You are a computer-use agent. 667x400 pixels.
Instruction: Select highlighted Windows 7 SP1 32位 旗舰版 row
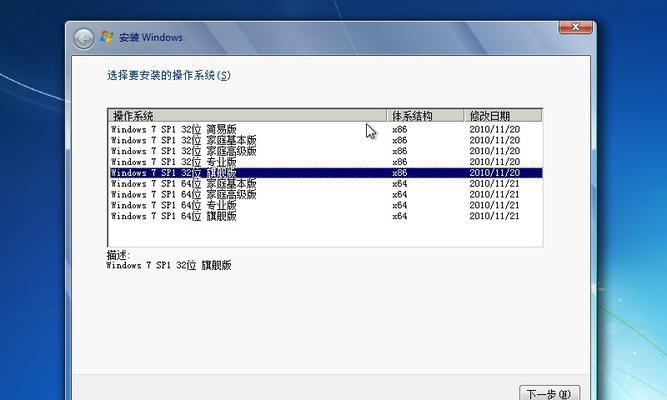325,173
